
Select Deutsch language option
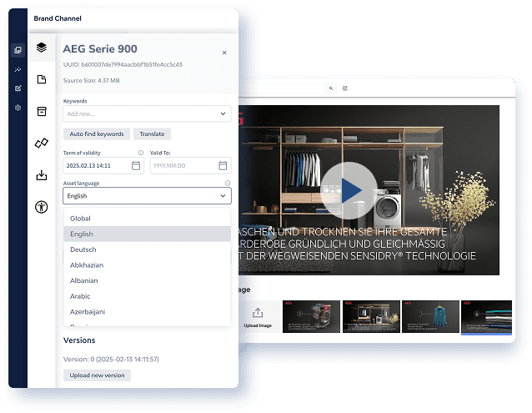pyautogui.click(x=147, y=249)
